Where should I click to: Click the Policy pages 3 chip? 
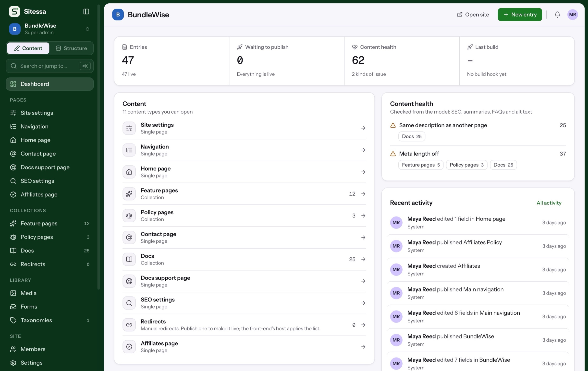click(466, 165)
